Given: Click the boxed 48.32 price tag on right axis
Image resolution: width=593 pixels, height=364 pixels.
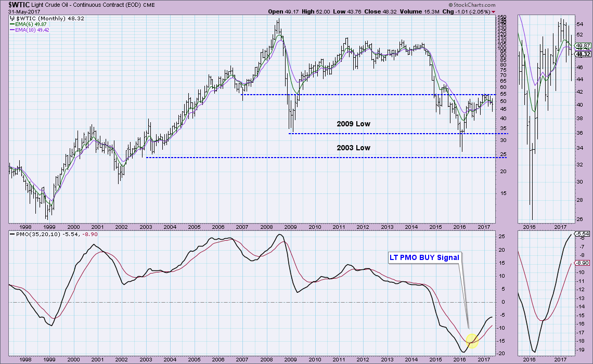Looking at the screenshot, I should tap(583, 54).
